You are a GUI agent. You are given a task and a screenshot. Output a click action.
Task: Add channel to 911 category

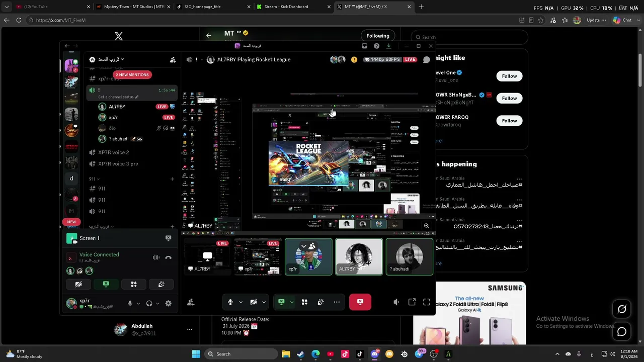click(x=172, y=179)
